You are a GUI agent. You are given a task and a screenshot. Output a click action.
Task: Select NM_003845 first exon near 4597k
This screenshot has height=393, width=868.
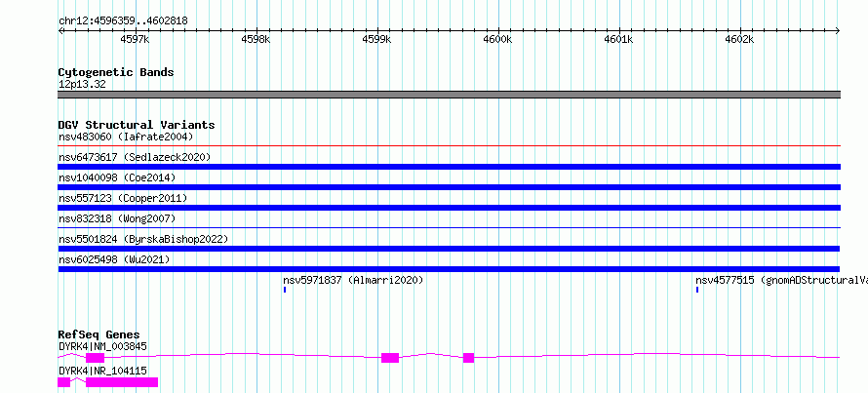tap(96, 358)
